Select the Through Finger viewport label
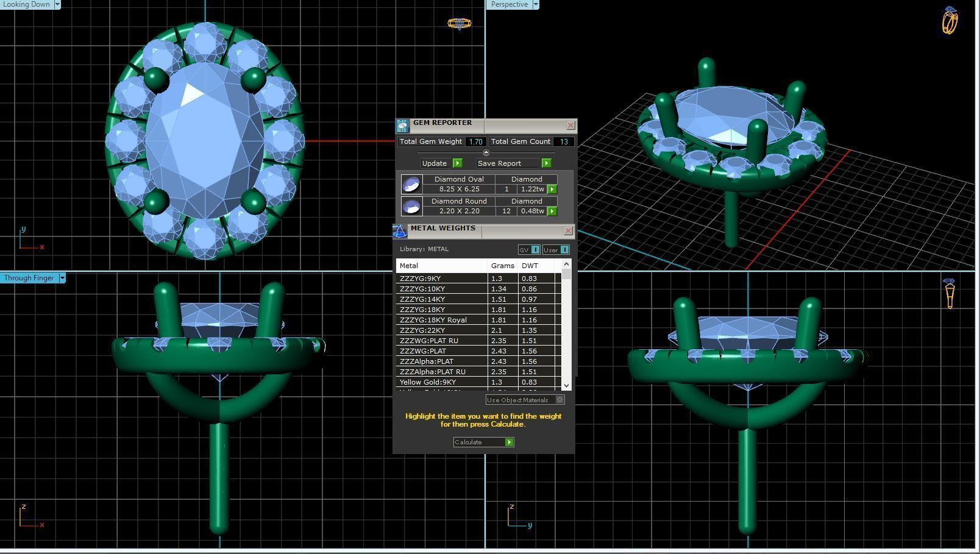Image resolution: width=980 pixels, height=554 pixels. click(x=29, y=278)
